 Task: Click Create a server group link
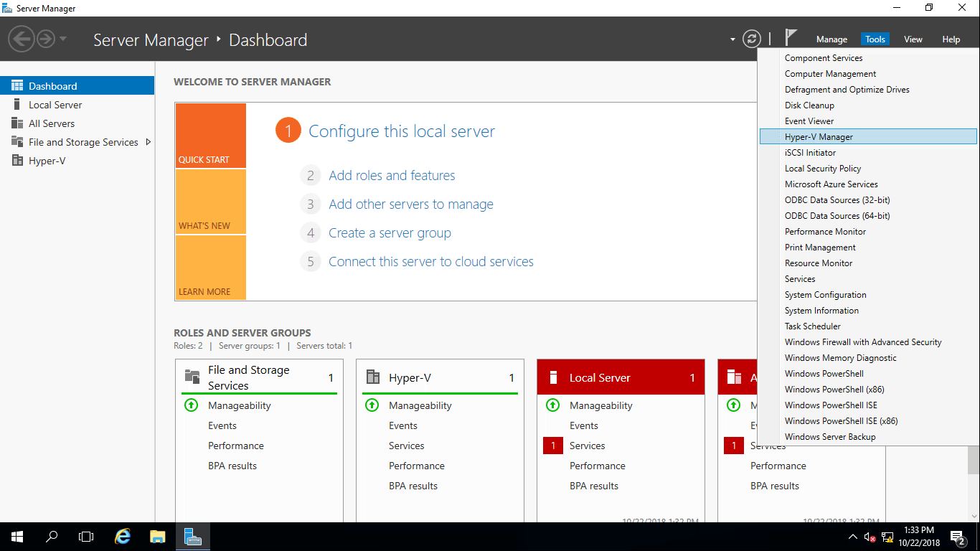point(390,232)
